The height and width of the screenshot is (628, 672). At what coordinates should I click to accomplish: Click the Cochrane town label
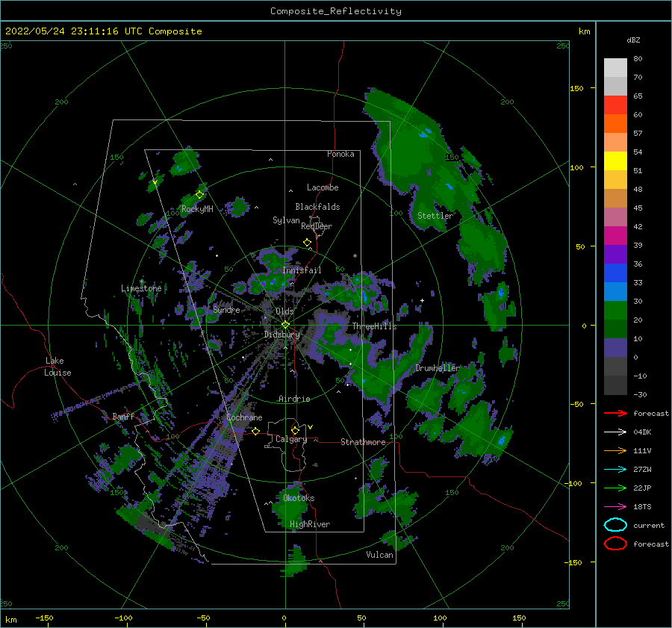[x=244, y=417]
